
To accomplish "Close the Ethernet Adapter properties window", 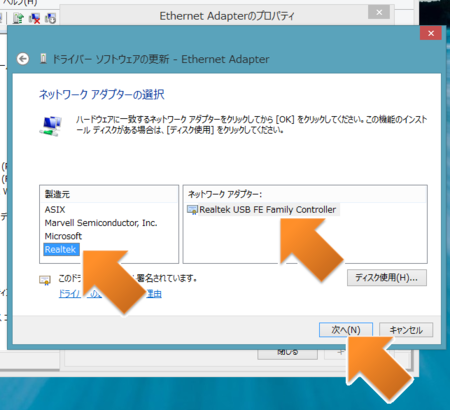I will point(379,13).
